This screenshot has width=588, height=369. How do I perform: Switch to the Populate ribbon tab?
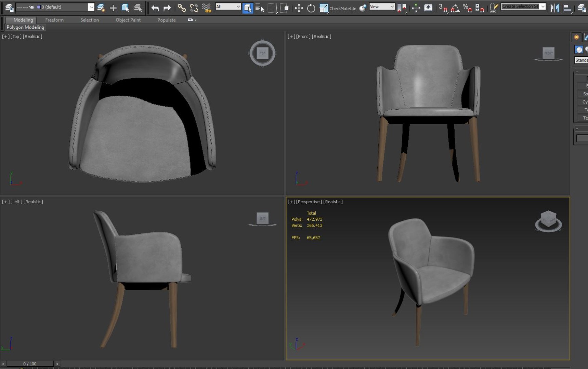[x=167, y=20]
